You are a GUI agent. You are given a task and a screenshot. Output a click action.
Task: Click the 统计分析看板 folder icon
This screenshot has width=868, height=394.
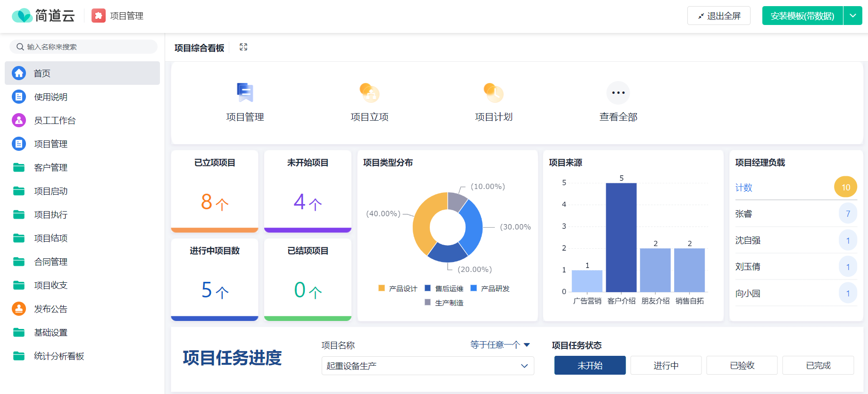(19, 356)
